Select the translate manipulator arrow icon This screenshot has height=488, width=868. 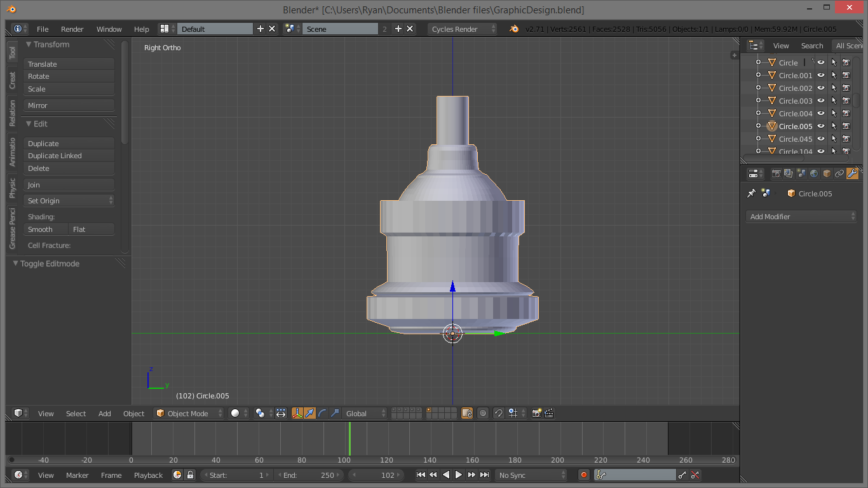point(309,413)
